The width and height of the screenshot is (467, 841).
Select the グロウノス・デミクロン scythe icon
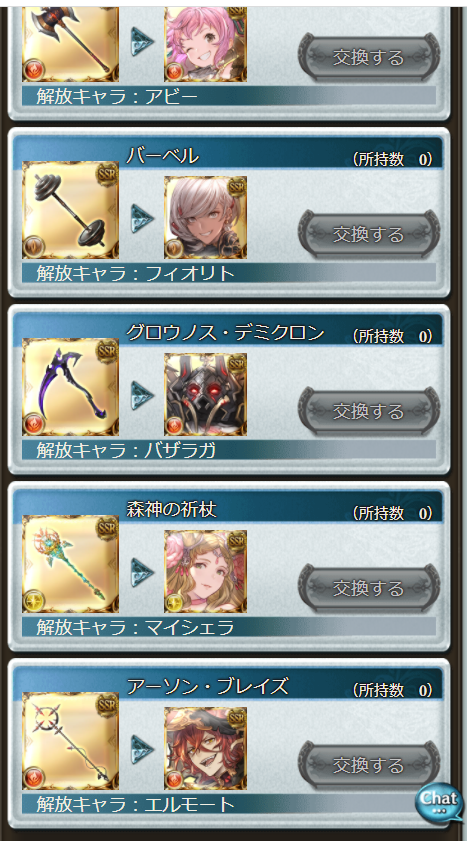70,387
